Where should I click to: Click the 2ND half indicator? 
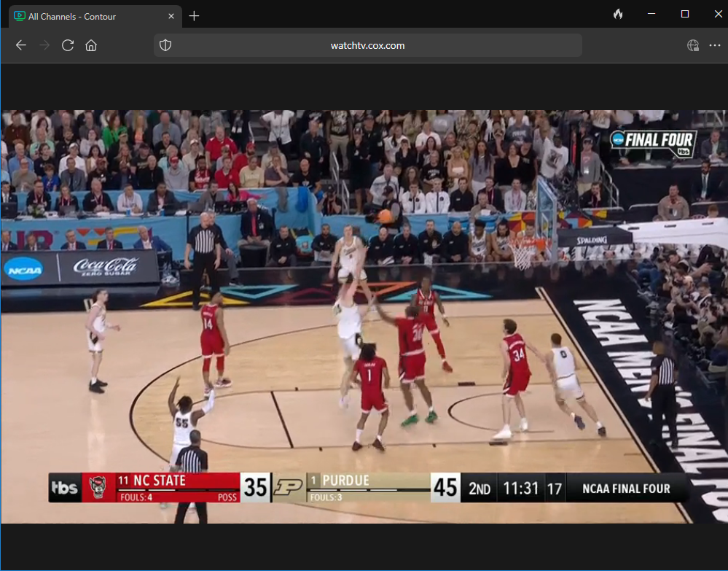point(480,489)
